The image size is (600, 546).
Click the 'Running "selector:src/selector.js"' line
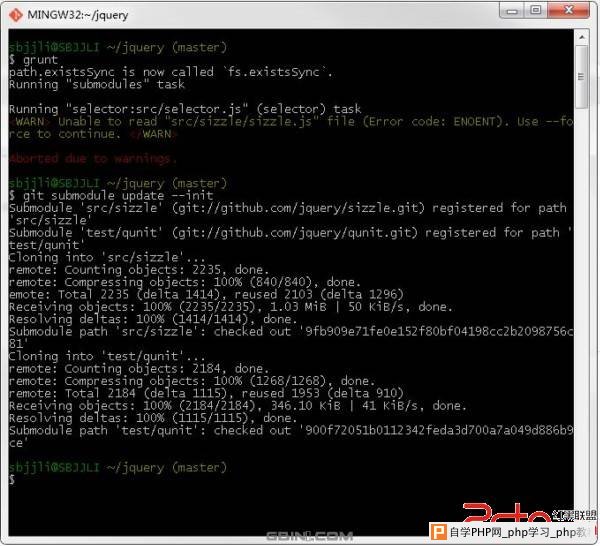(x=185, y=109)
